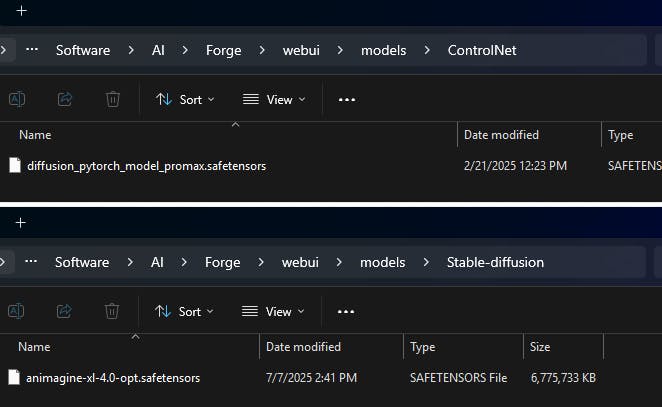Open the View dropdown in ControlNet window
Image resolution: width=662 pixels, height=407 pixels.
[x=274, y=99]
